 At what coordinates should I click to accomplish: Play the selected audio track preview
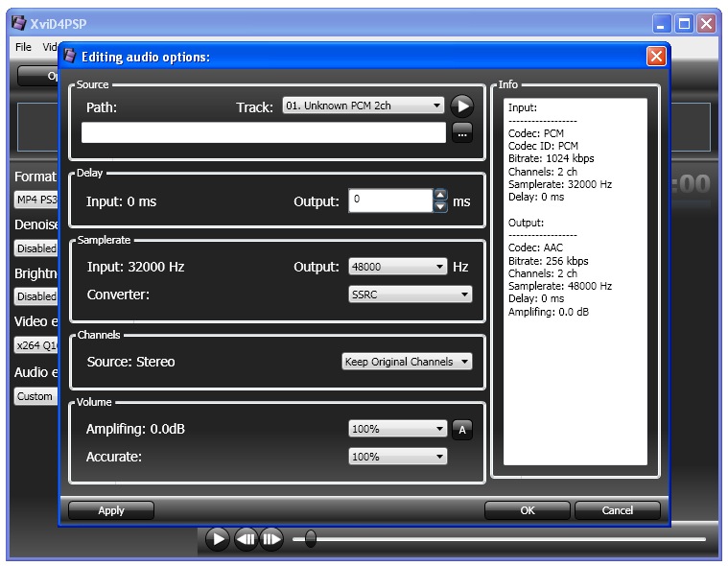coord(462,106)
